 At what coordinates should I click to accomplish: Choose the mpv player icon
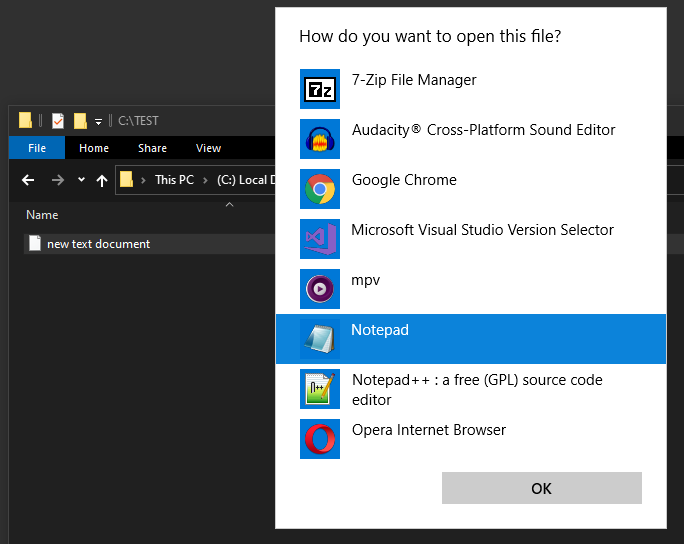coord(320,289)
